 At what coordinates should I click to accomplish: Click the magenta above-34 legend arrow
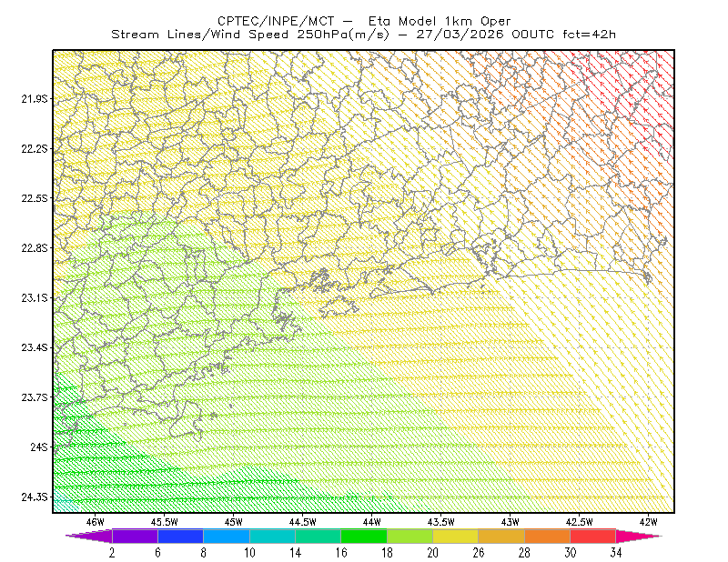pyautogui.click(x=639, y=536)
